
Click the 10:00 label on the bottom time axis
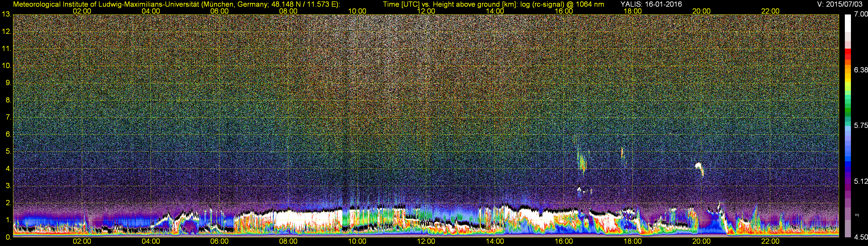point(357,241)
